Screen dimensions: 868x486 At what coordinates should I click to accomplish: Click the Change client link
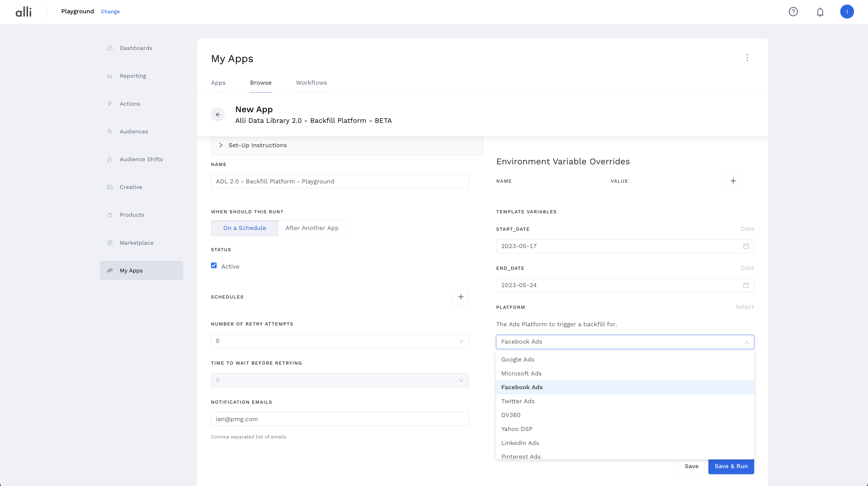pyautogui.click(x=110, y=12)
